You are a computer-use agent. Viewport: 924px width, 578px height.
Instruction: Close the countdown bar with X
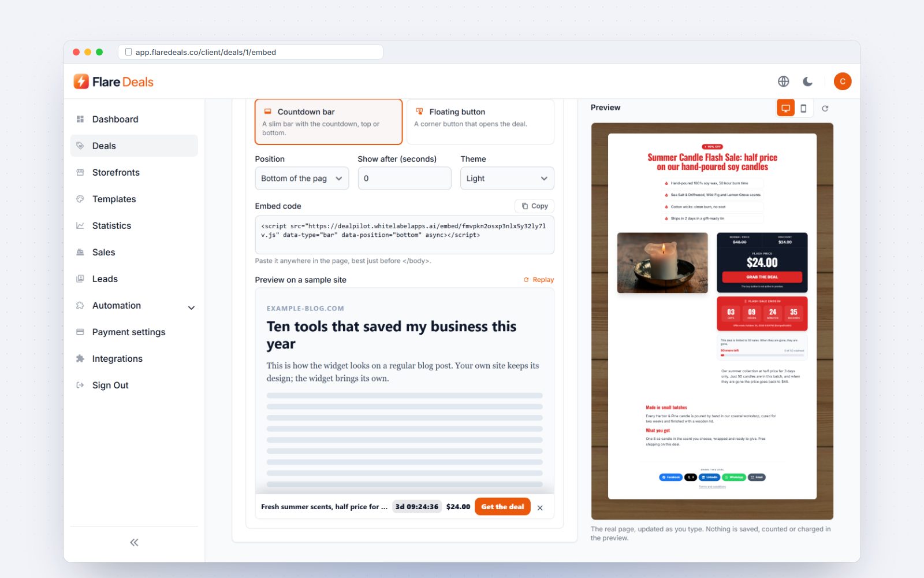pos(540,507)
